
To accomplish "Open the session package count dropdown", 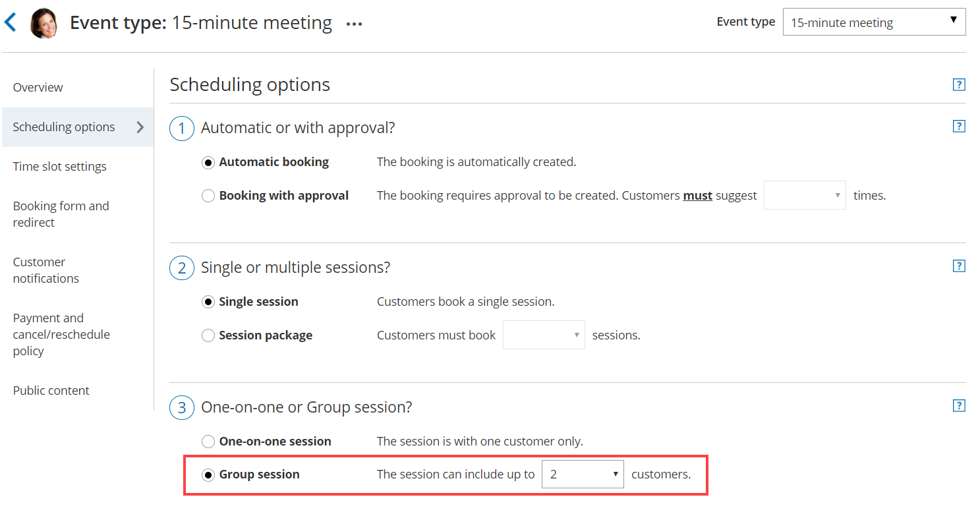I will point(543,335).
